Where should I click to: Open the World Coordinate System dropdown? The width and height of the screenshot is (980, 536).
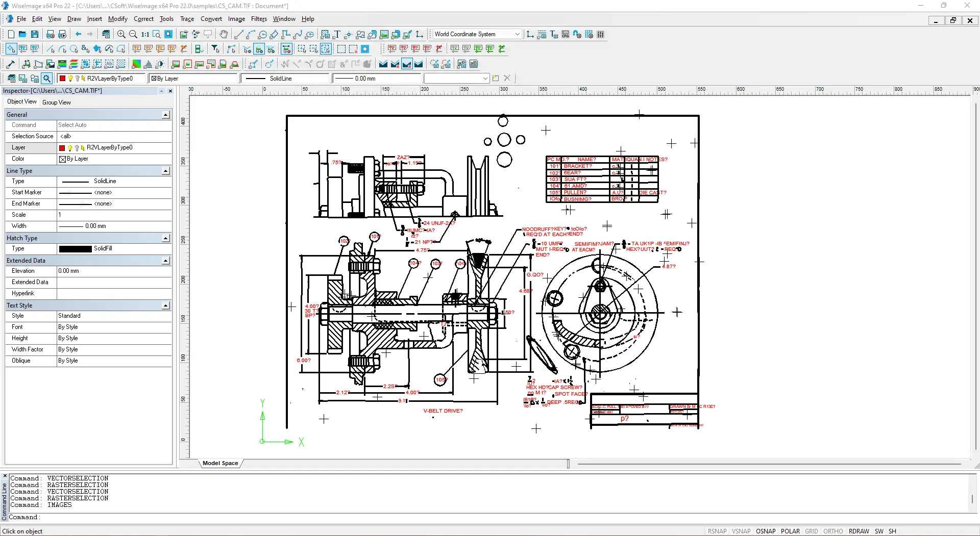[517, 34]
